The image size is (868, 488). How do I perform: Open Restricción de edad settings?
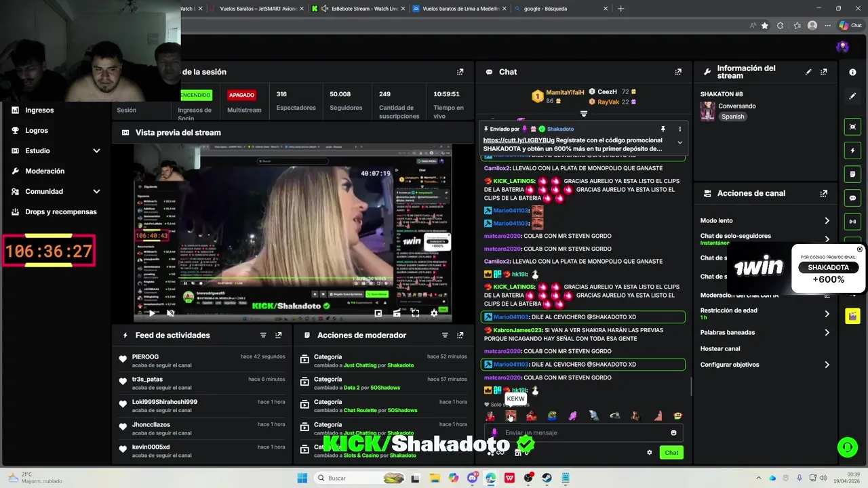pyautogui.click(x=765, y=313)
